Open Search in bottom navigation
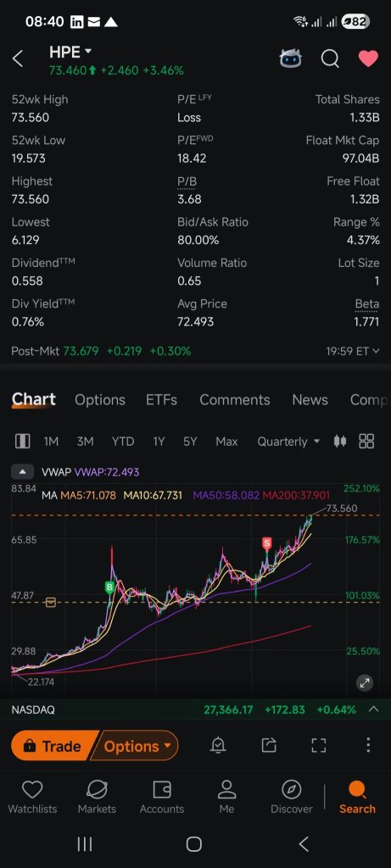Screen dimensions: 391x868 point(357,798)
